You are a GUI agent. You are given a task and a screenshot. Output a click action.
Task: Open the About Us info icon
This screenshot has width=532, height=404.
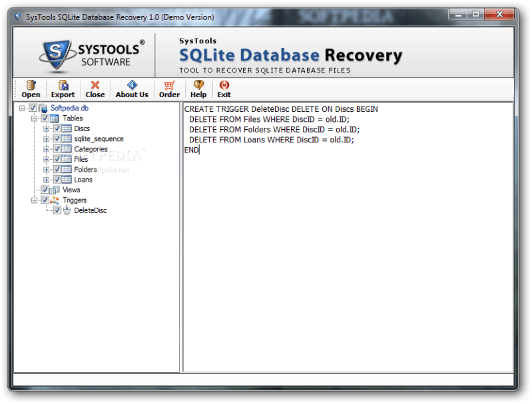[x=132, y=85]
